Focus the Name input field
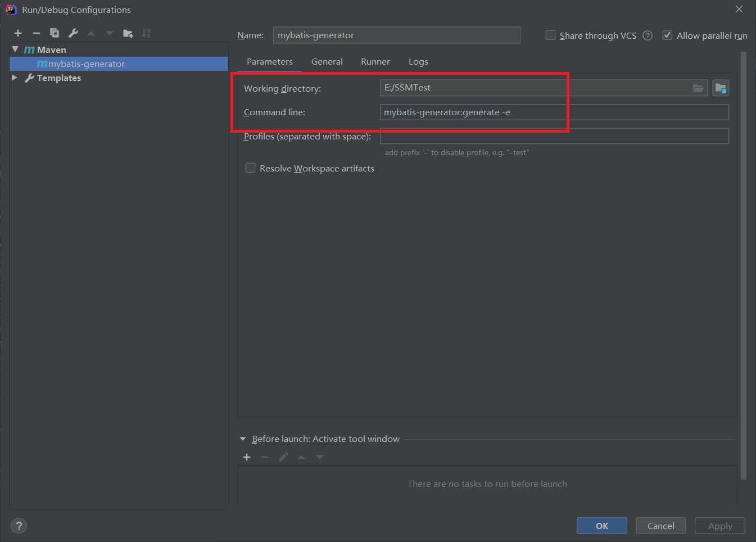 [x=397, y=35]
